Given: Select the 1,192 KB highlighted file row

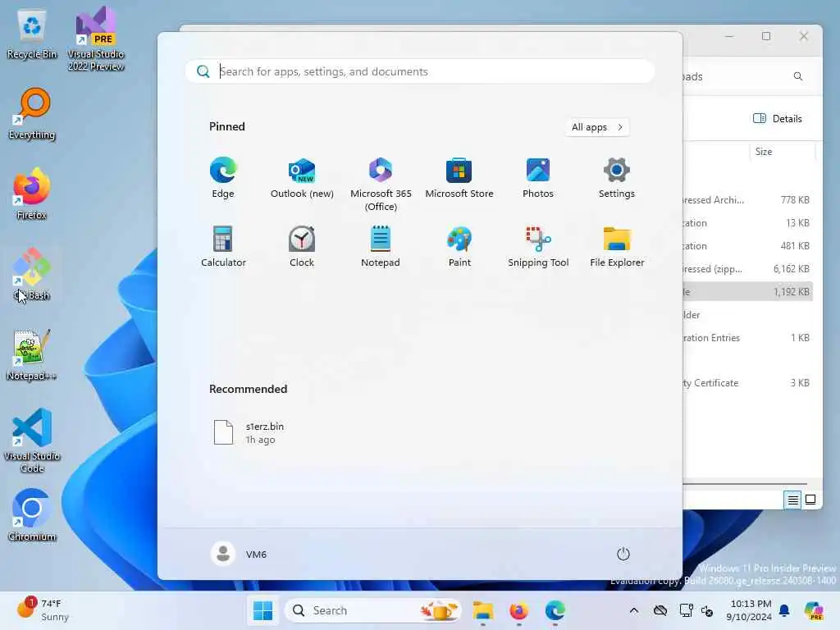Looking at the screenshot, I should coord(748,292).
